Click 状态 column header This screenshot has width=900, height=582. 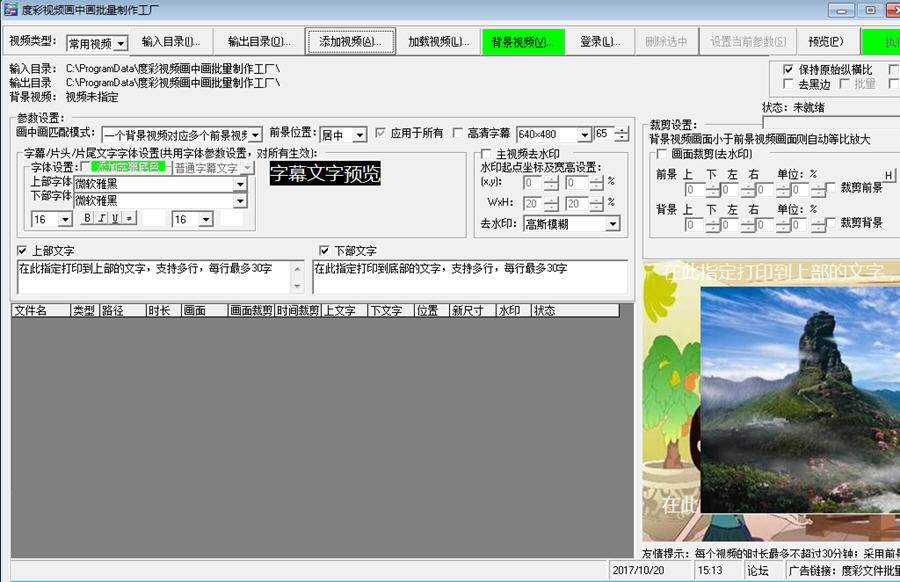(575, 311)
